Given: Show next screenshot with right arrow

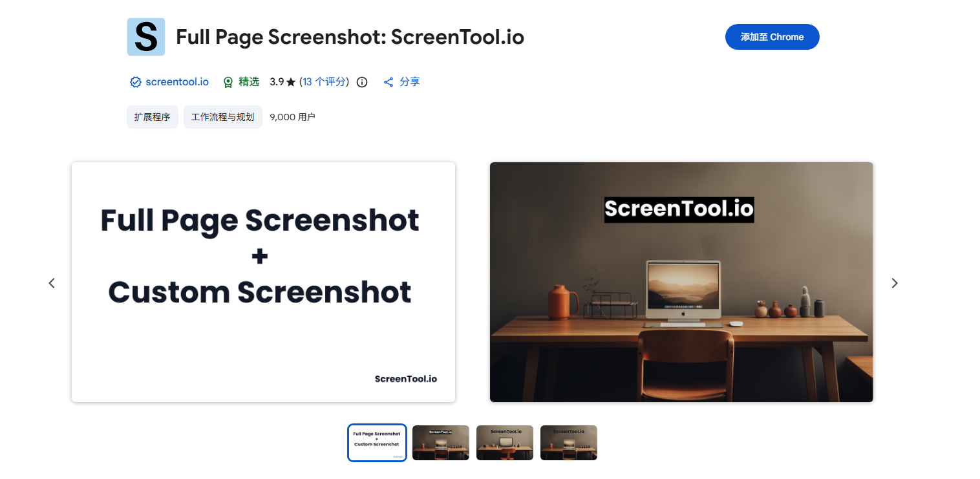Looking at the screenshot, I should (x=895, y=282).
